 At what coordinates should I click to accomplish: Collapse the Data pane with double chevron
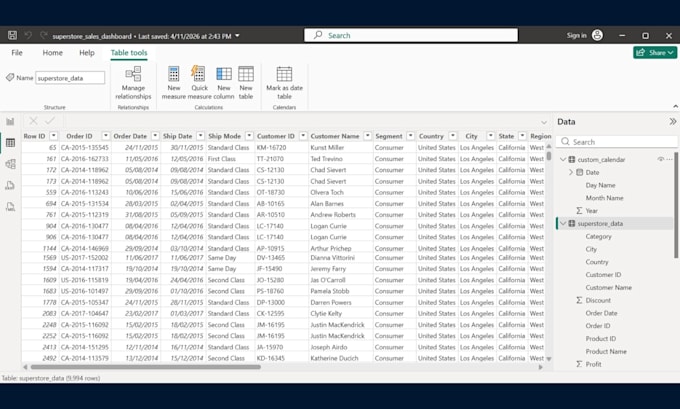coord(672,122)
